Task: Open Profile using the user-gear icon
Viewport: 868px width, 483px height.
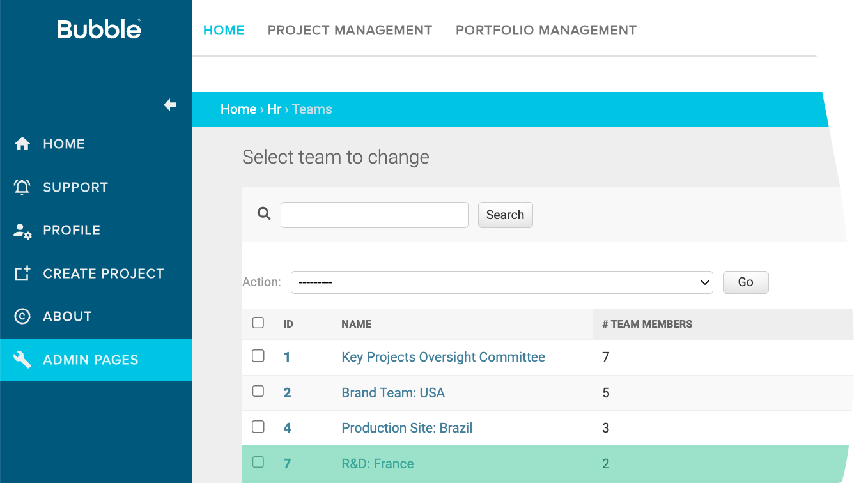Action: (x=21, y=230)
